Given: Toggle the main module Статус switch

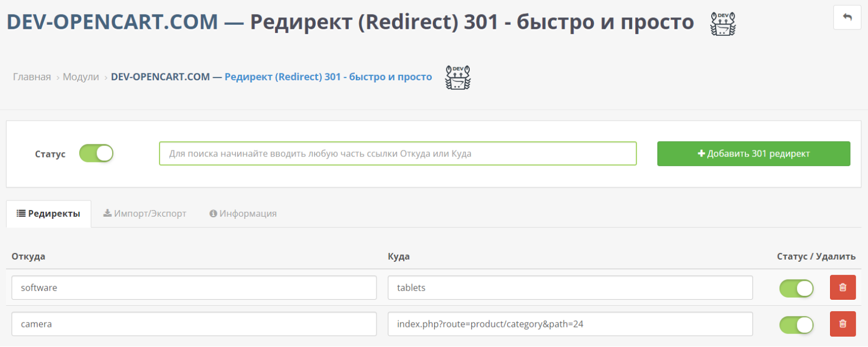Looking at the screenshot, I should [x=96, y=153].
